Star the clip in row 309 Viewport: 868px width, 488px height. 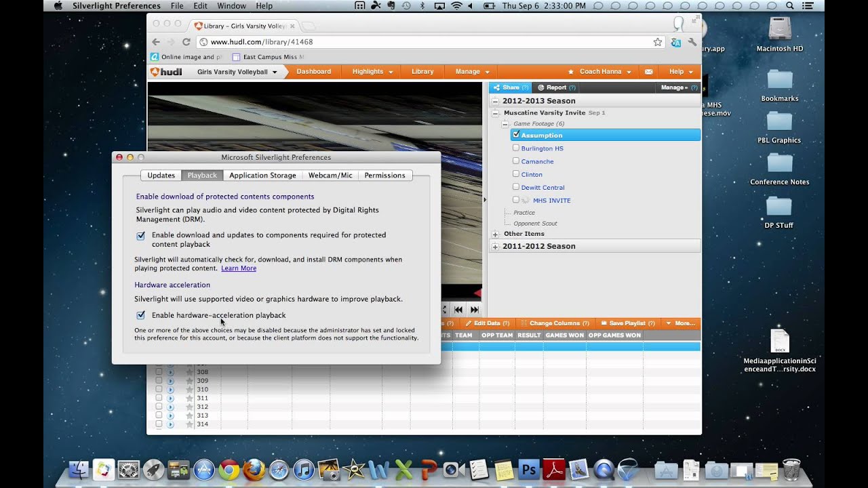190,381
